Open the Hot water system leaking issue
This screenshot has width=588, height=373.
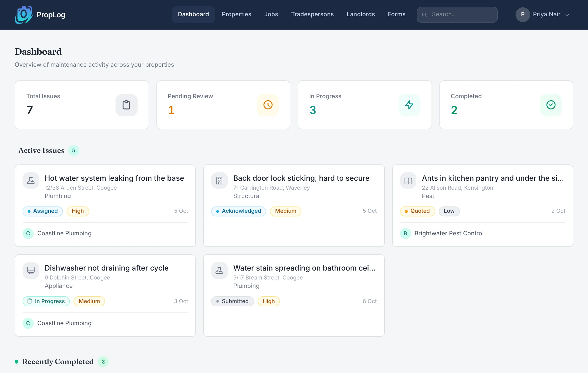105,206
